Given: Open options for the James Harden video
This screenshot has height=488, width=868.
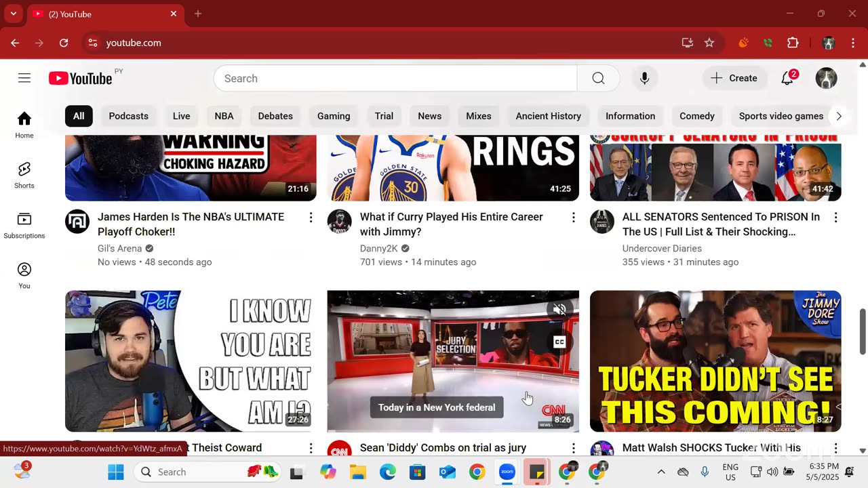Looking at the screenshot, I should pyautogui.click(x=311, y=218).
